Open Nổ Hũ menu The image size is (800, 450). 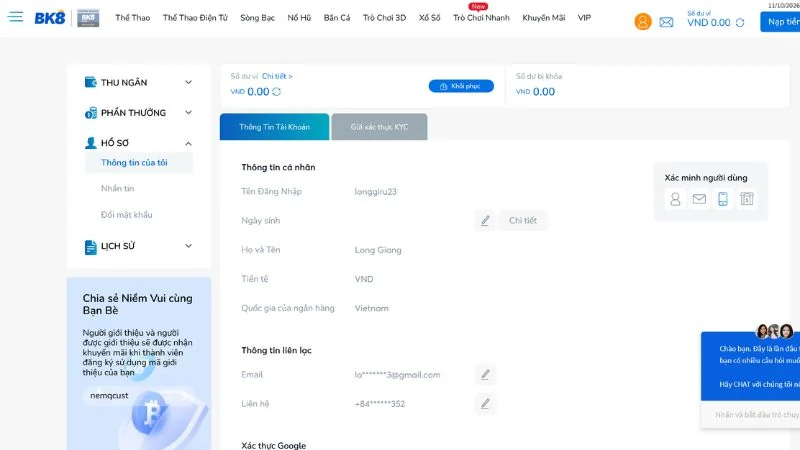(x=299, y=18)
